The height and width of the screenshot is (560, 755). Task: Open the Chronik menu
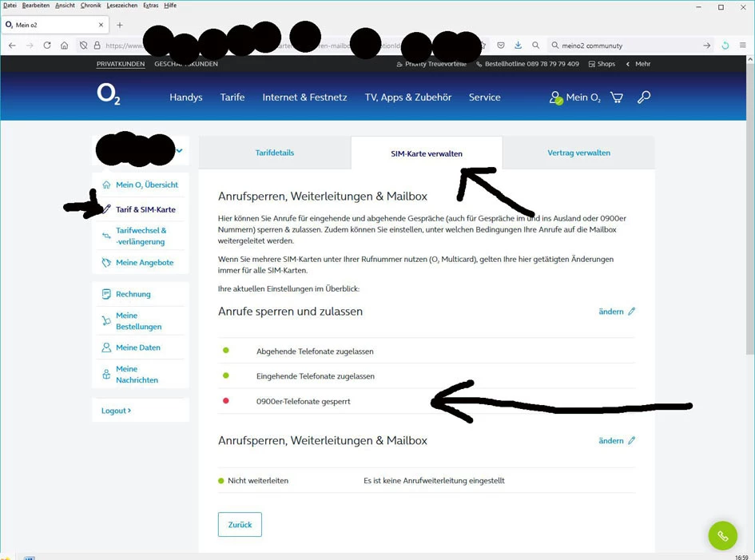tap(90, 6)
